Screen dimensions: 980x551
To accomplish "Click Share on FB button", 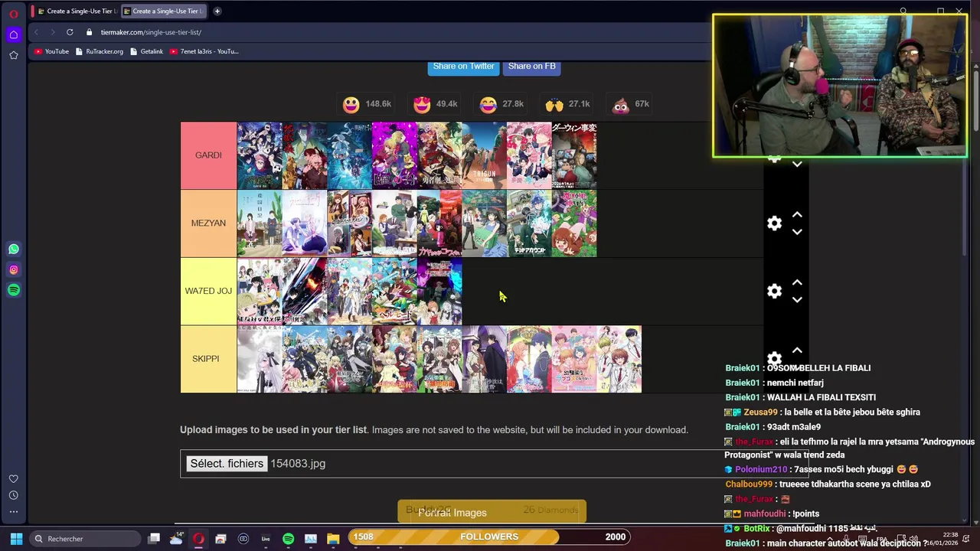I will click(x=532, y=67).
